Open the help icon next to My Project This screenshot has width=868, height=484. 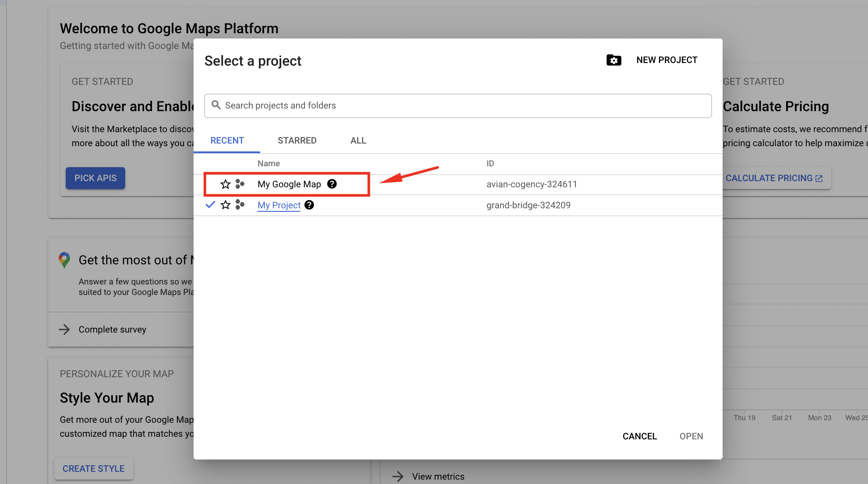click(x=309, y=205)
